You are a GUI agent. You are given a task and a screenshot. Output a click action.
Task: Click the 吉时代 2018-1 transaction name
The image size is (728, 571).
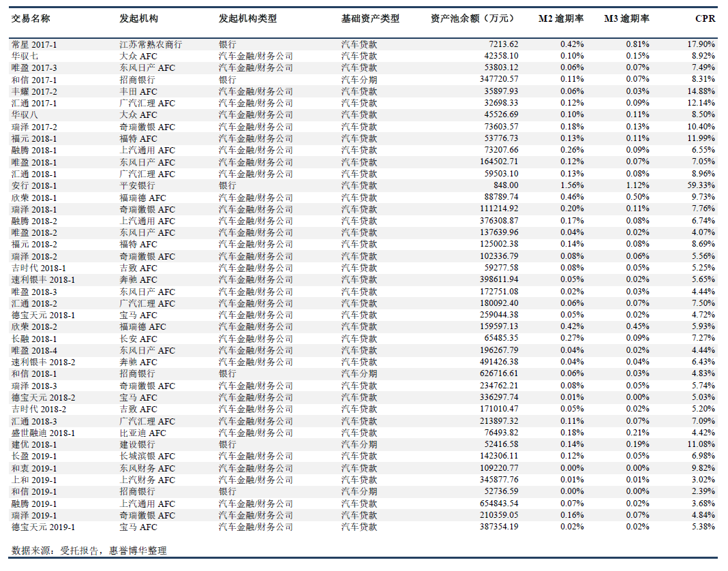point(39,268)
